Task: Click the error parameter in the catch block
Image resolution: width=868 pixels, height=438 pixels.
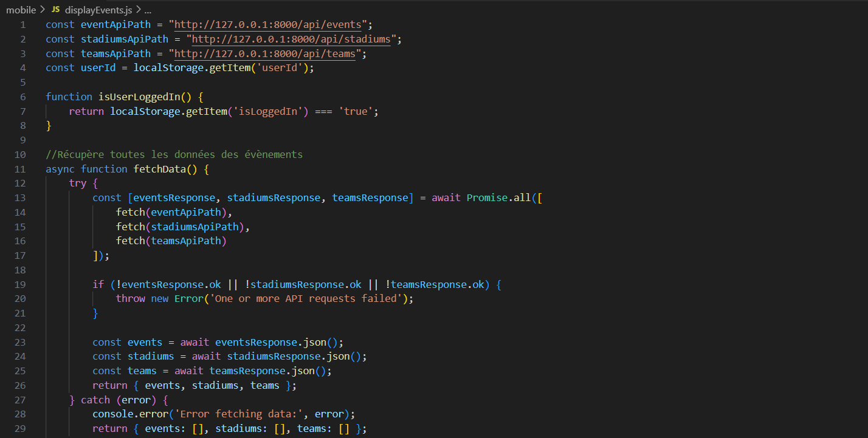Action: (137, 400)
